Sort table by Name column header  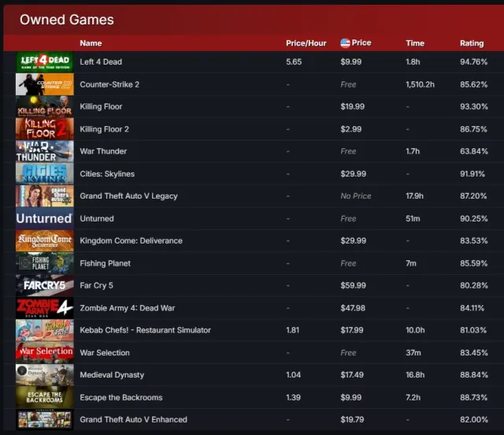(91, 43)
